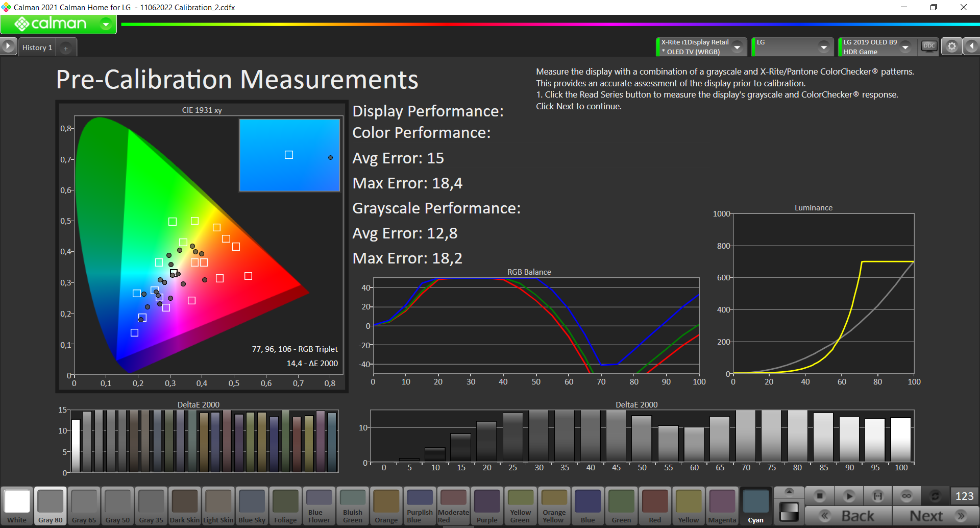Viewport: 980px width, 528px height.
Task: Select the Blue Flower patch
Action: pos(320,506)
